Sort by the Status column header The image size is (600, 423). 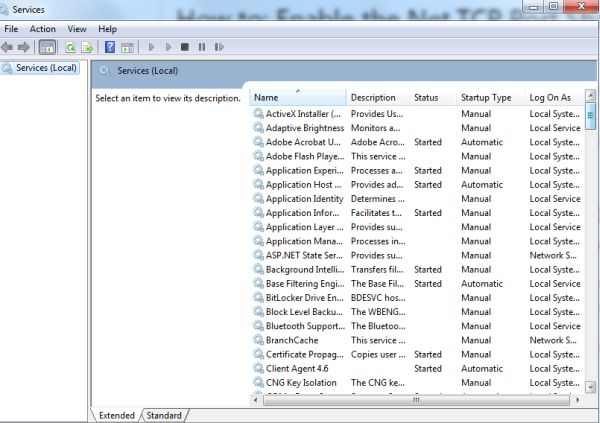(433, 98)
